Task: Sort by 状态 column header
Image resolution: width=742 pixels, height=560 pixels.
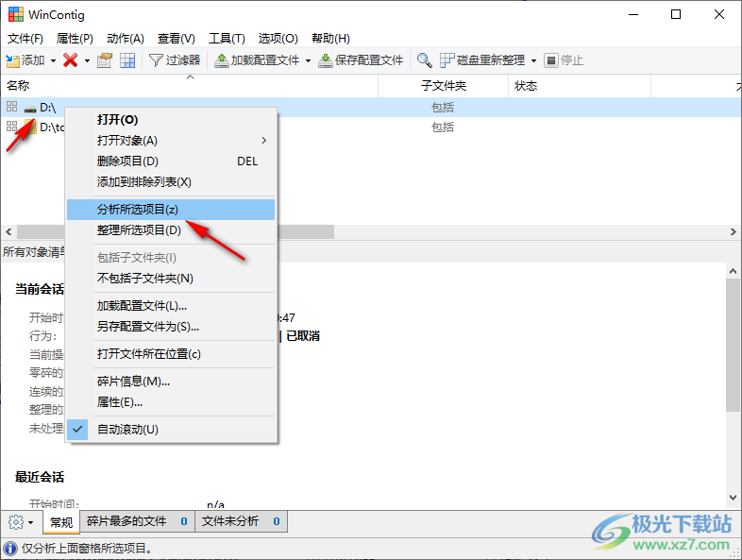Action: [x=580, y=86]
